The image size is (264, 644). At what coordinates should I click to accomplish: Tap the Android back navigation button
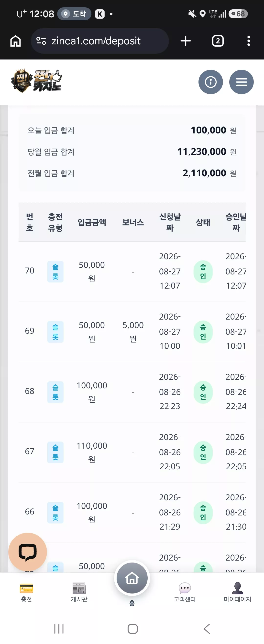(x=207, y=629)
